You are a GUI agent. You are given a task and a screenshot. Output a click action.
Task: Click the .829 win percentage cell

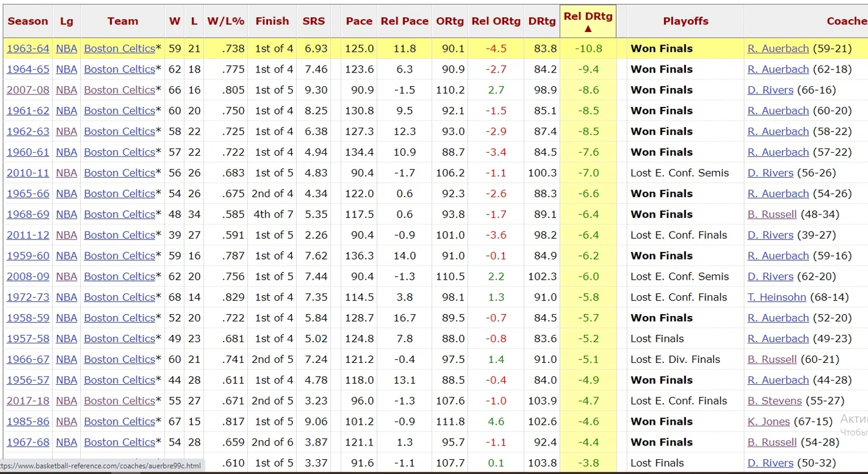[232, 297]
